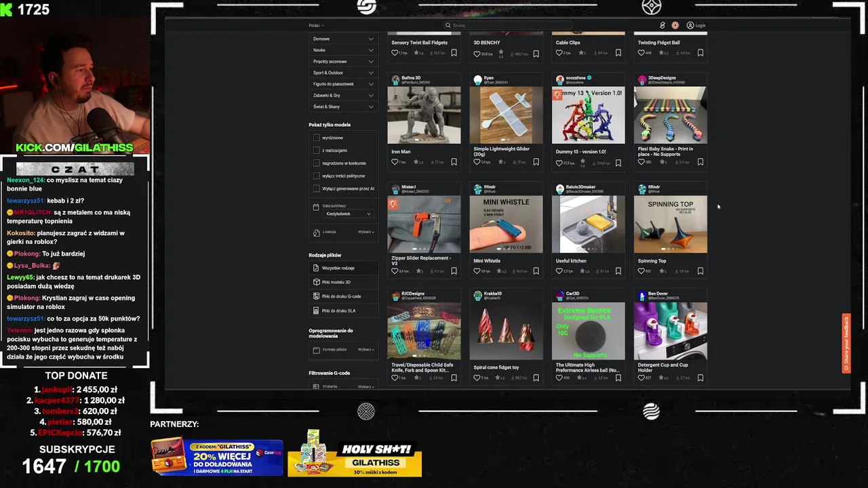Click the 'Share your feedback' side button

click(x=846, y=343)
